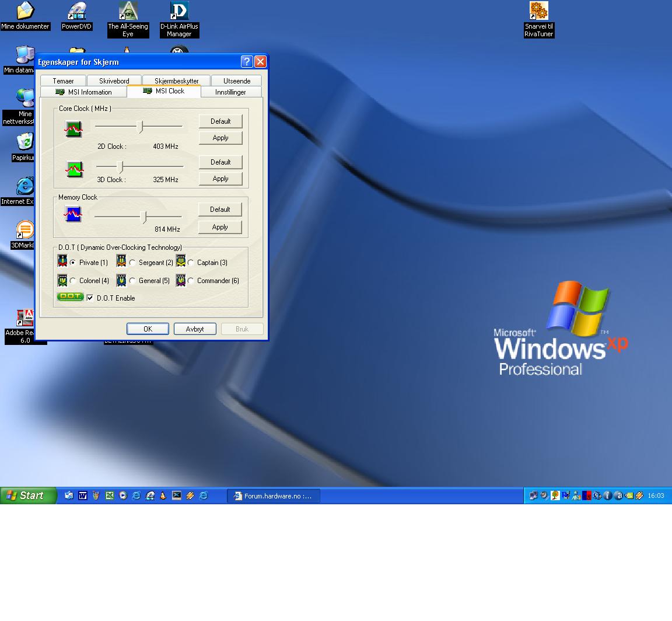Click the MSN Messenger tray icon
The image size is (672, 621).
576,496
